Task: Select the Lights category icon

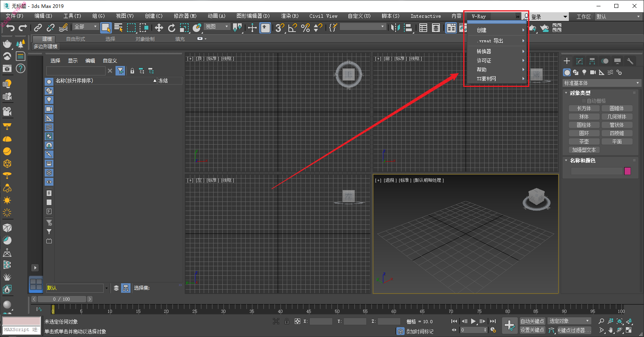Action: point(584,72)
